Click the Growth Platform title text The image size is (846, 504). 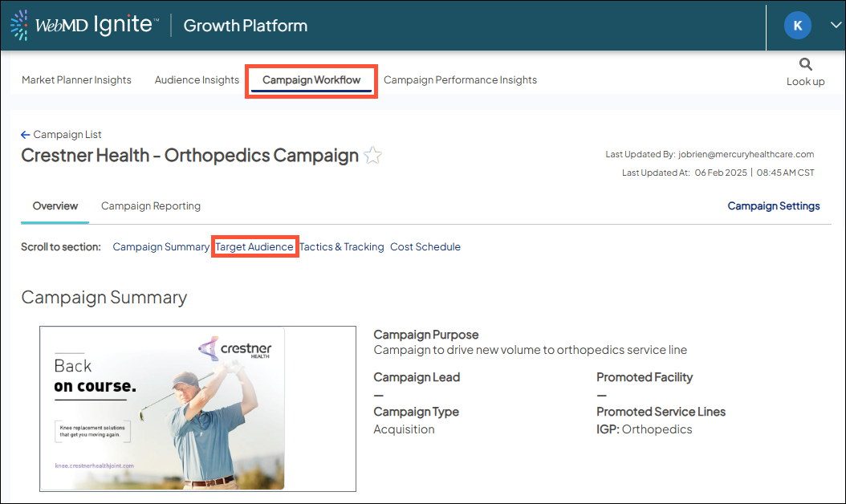tap(245, 26)
